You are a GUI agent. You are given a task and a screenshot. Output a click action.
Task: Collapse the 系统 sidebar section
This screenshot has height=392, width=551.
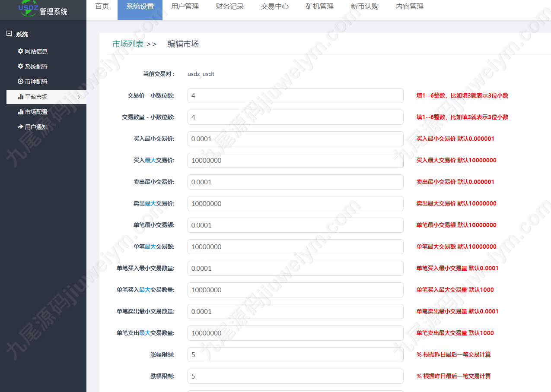coord(9,34)
